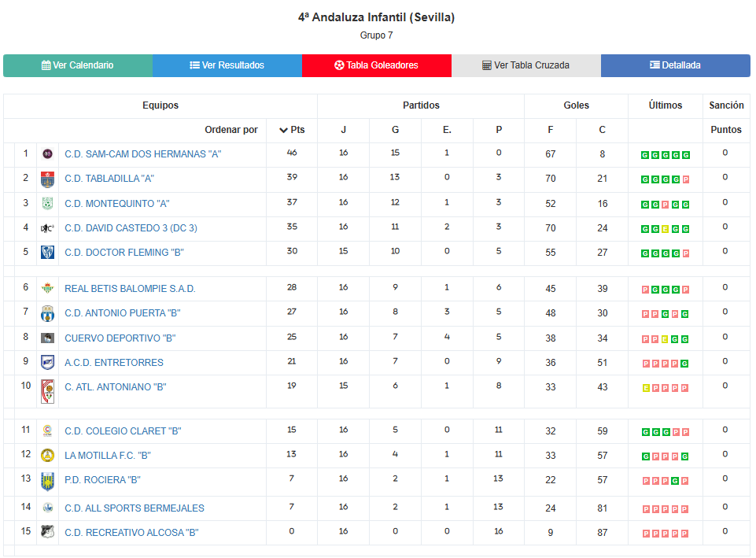This screenshot has height=558, width=756.
Task: Click the Últimos column header
Action: point(666,105)
